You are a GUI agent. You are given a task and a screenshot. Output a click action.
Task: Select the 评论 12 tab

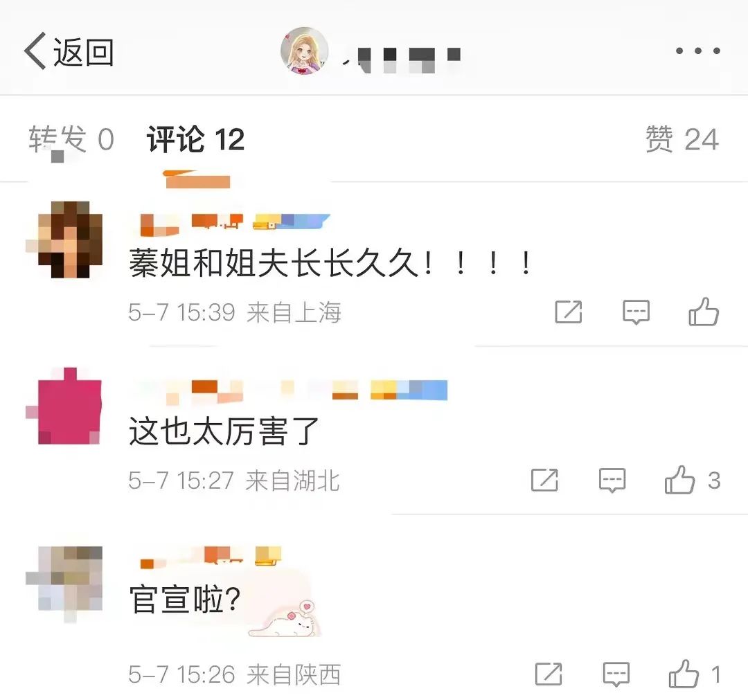tap(195, 139)
